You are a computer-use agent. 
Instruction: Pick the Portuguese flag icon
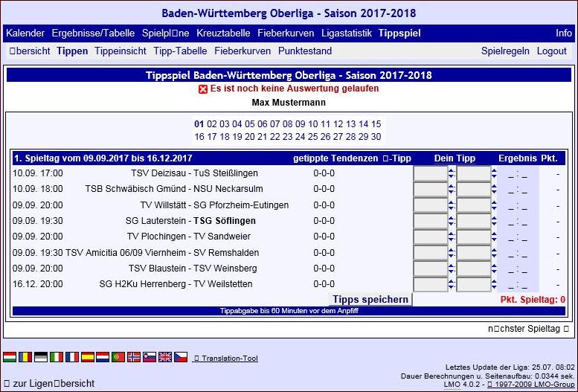tap(118, 357)
